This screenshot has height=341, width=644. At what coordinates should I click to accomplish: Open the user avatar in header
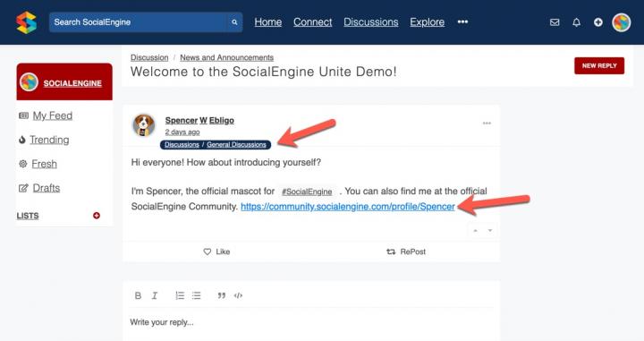point(621,22)
